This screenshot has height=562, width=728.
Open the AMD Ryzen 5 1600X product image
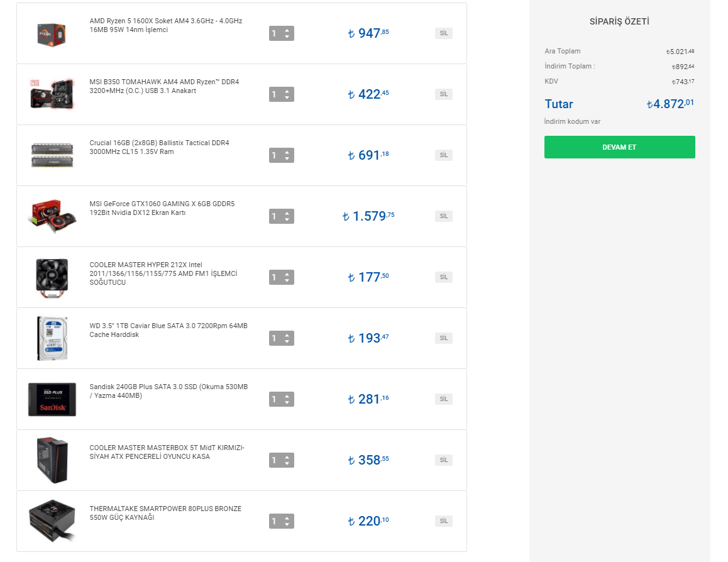click(x=52, y=33)
